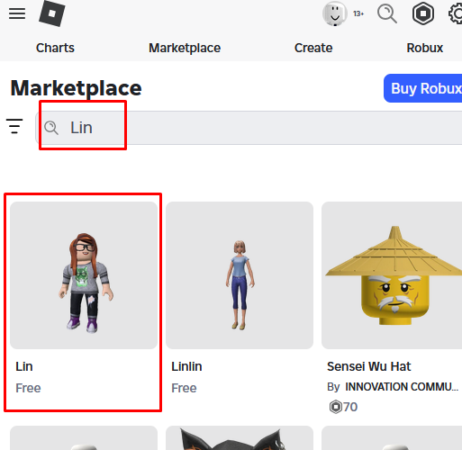Image resolution: width=462 pixels, height=450 pixels.
Task: Go to the Charts tab
Action: click(55, 48)
